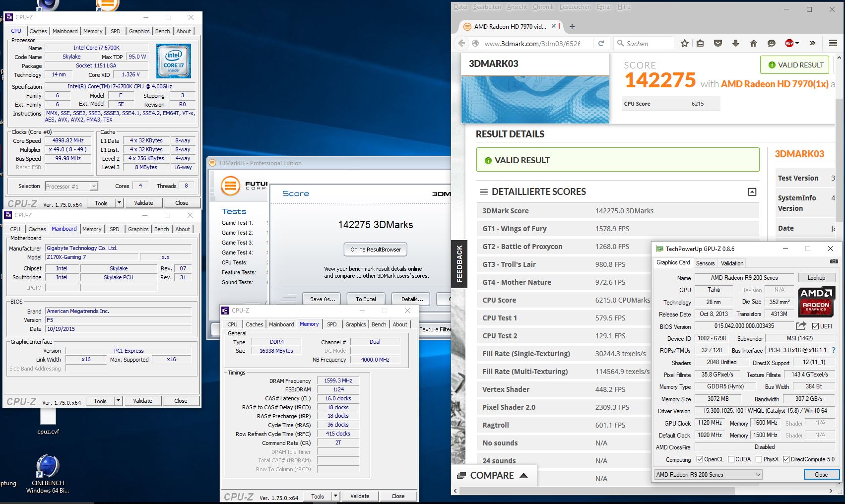Click the Intel Core i7 logo in CPU-Z
This screenshot has height=504, width=845.
(x=174, y=61)
